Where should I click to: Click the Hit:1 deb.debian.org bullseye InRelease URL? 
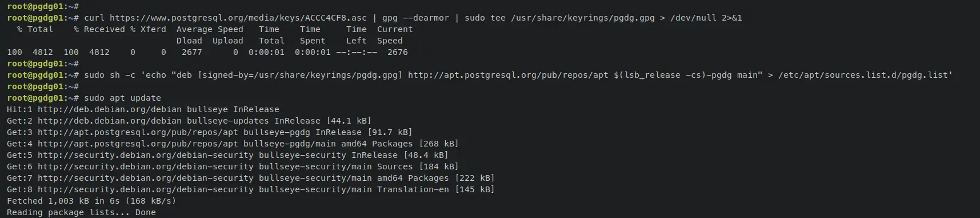[110, 109]
